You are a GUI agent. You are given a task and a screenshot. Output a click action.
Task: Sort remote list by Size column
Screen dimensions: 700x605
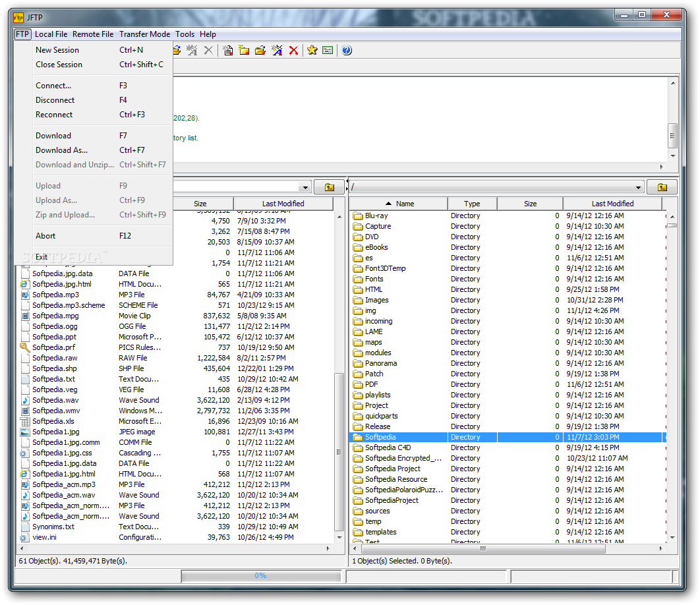point(531,204)
